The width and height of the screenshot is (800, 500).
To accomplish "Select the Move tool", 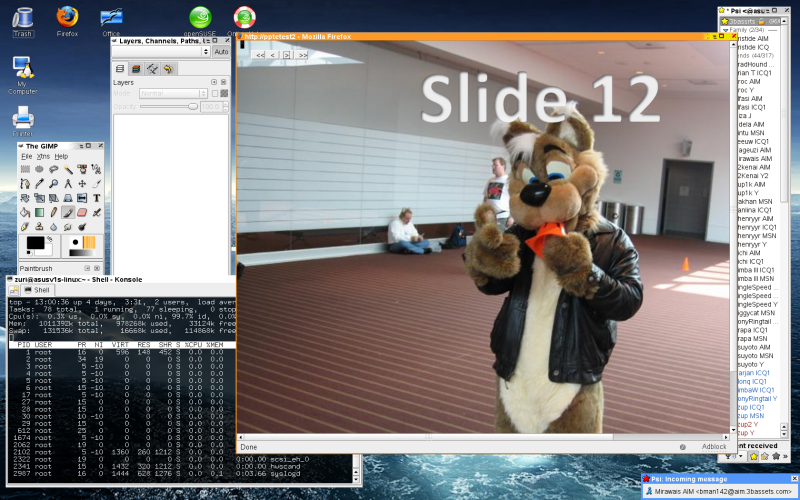I will (82, 184).
